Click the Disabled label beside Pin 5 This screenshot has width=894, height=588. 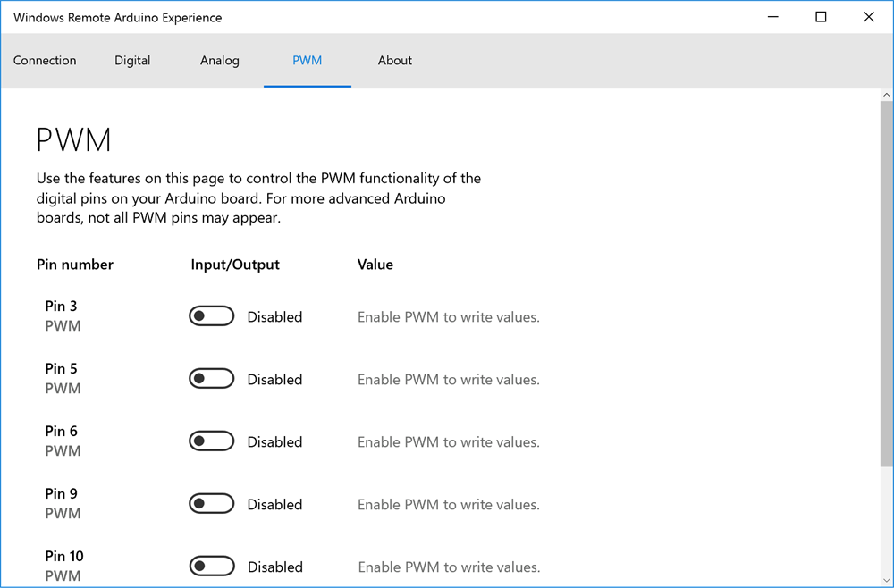click(274, 380)
